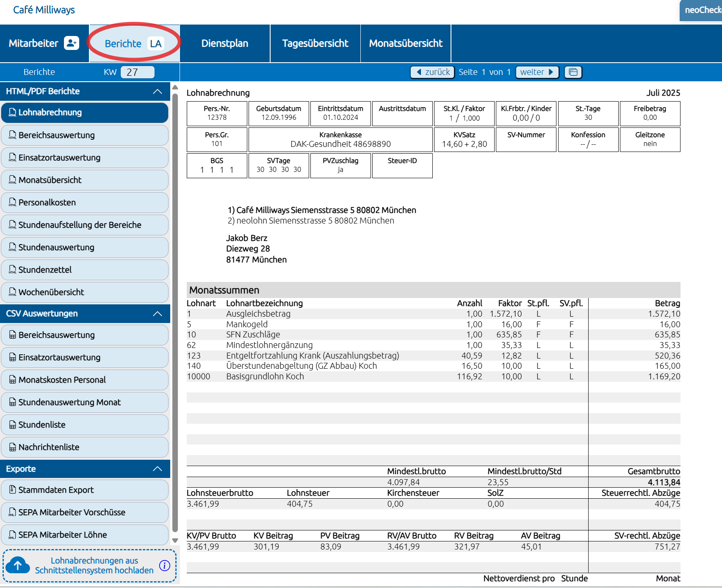Collapse the Exporte section
Viewport: 722px width, 588px height.
point(158,469)
